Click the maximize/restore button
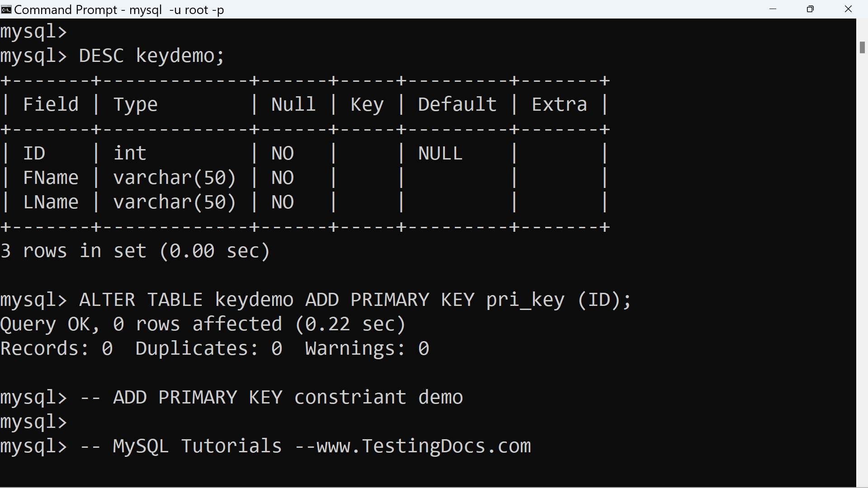Viewport: 868px width, 488px height. [x=810, y=9]
